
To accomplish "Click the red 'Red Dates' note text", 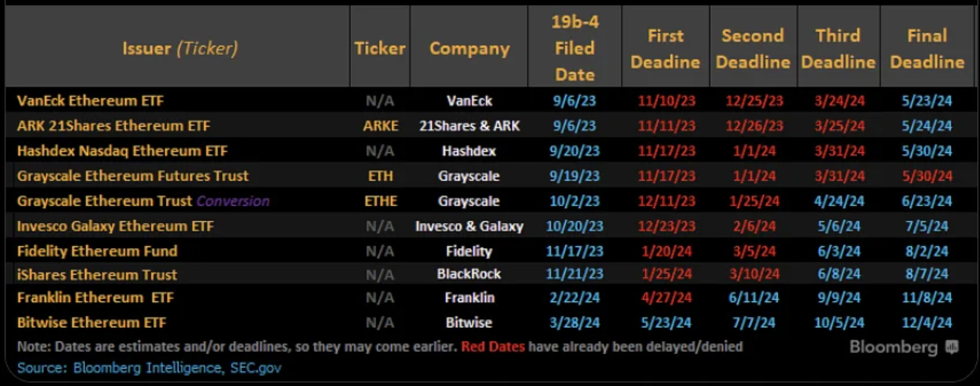I will pyautogui.click(x=493, y=347).
